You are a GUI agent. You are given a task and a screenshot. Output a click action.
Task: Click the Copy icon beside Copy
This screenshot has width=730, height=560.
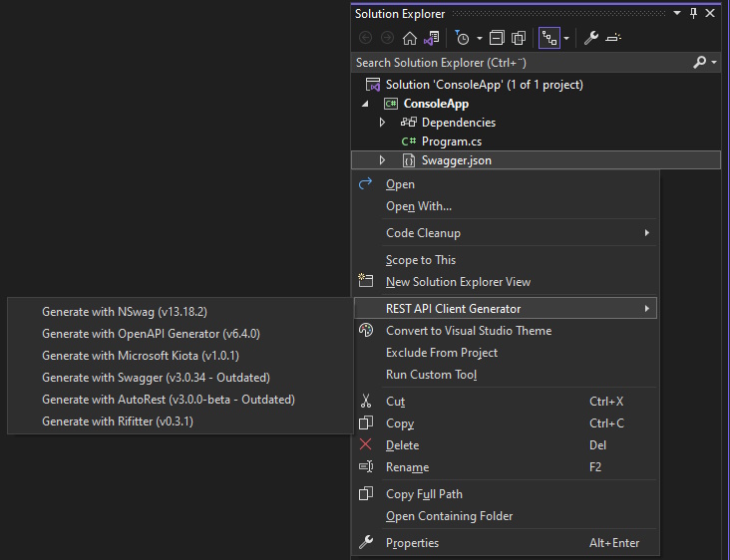[x=365, y=422]
